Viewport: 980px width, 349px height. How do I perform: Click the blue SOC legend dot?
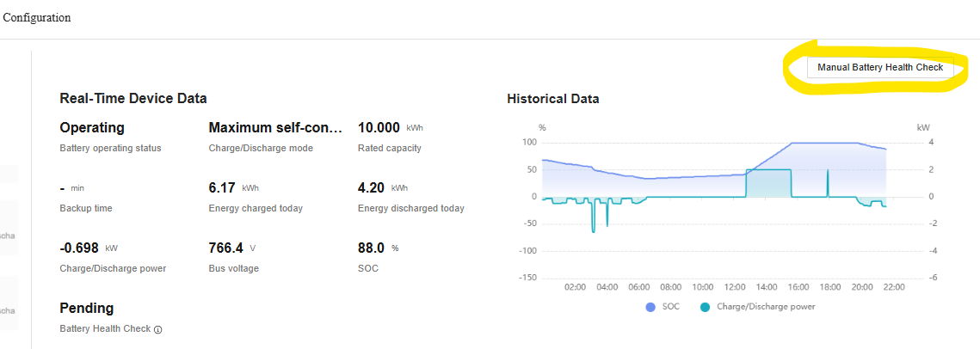point(650,307)
